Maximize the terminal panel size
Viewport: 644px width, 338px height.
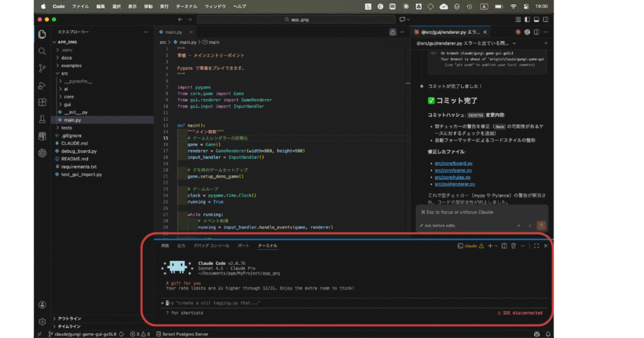(536, 246)
